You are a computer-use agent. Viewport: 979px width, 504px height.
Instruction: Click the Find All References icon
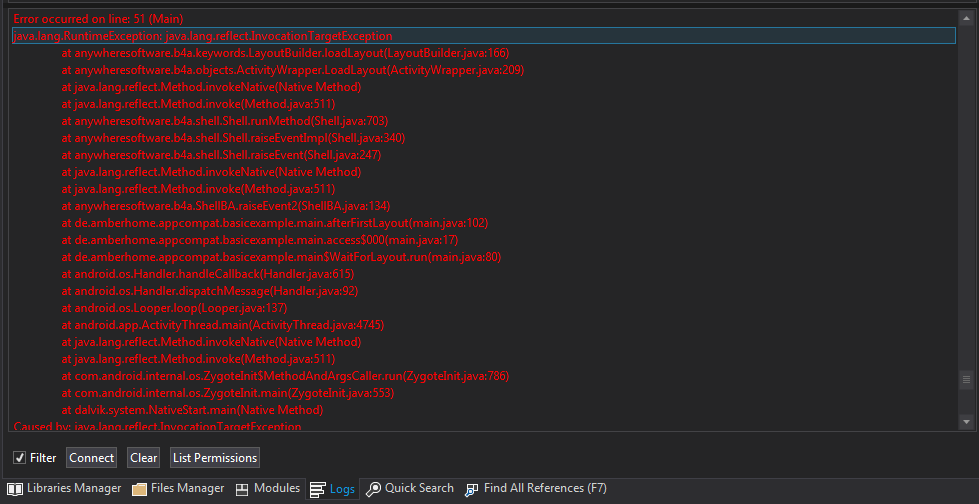tap(472, 489)
